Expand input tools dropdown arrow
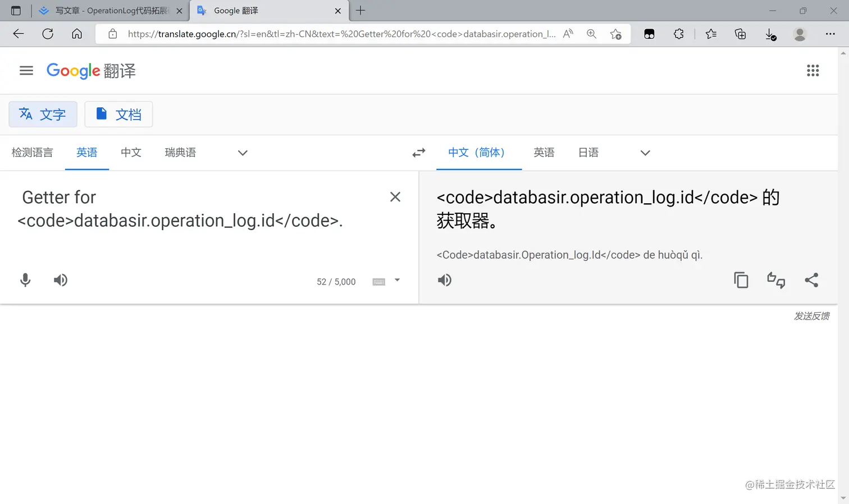 397,280
